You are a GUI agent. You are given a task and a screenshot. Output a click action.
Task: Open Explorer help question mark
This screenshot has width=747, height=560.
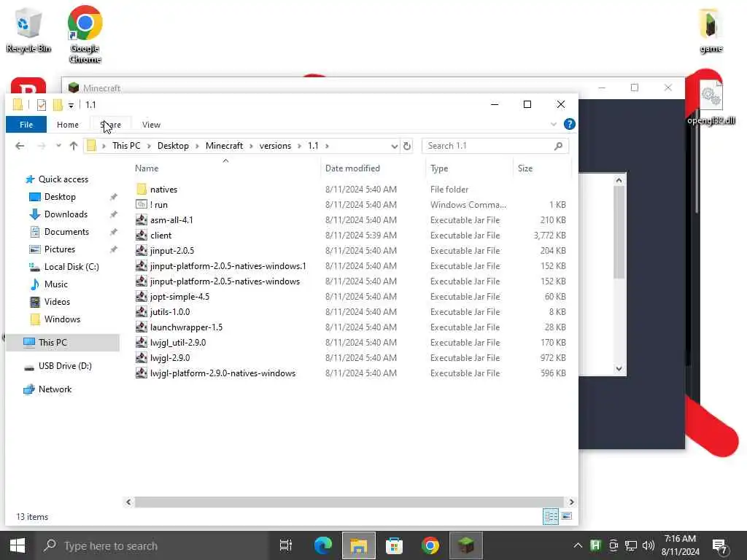click(x=569, y=124)
